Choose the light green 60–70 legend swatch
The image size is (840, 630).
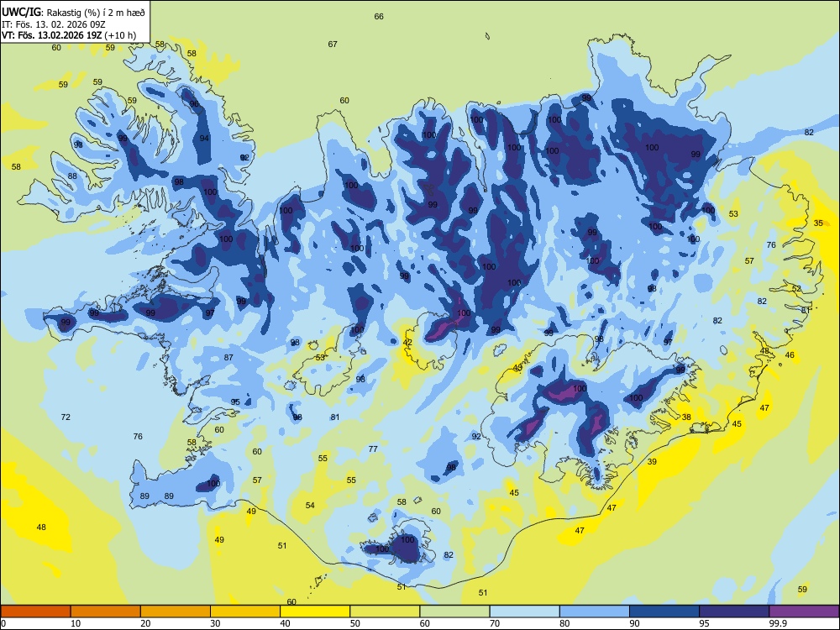pyautogui.click(x=454, y=612)
